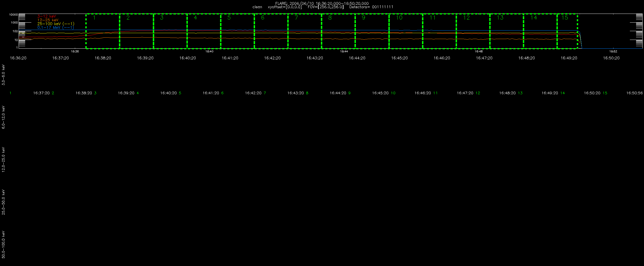644x266 pixels.
Task: Click the small '16:40' axis tick label
Action: (209, 52)
